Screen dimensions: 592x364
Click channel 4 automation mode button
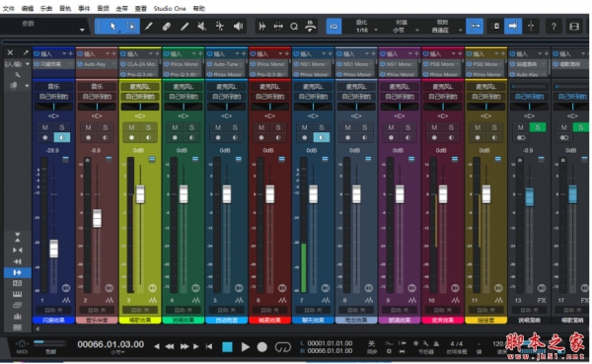tap(184, 310)
